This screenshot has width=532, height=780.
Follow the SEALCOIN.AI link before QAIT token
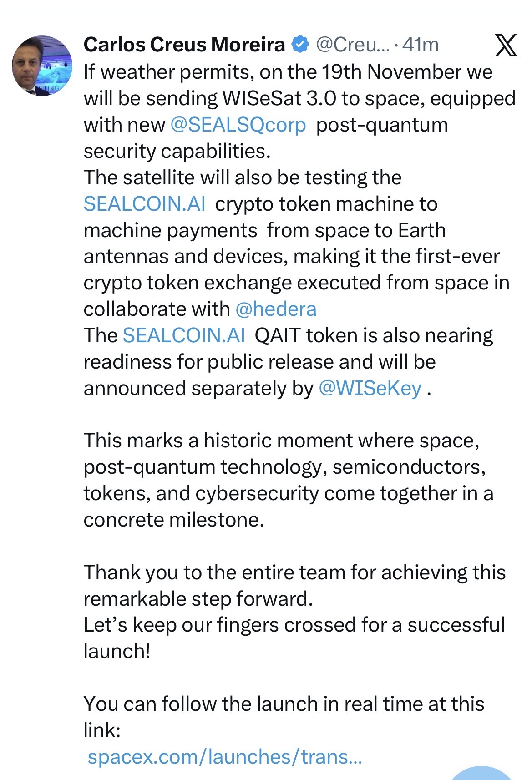point(184,335)
